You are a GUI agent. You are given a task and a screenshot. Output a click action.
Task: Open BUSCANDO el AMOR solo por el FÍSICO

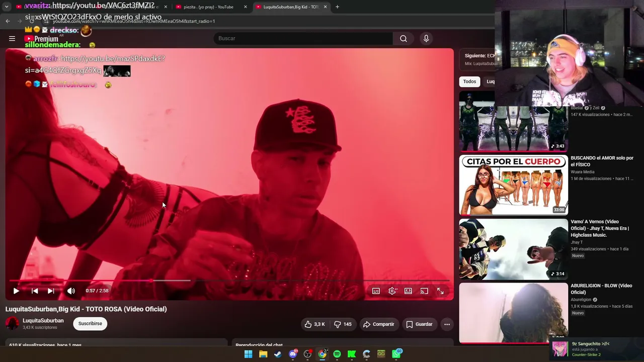click(602, 161)
